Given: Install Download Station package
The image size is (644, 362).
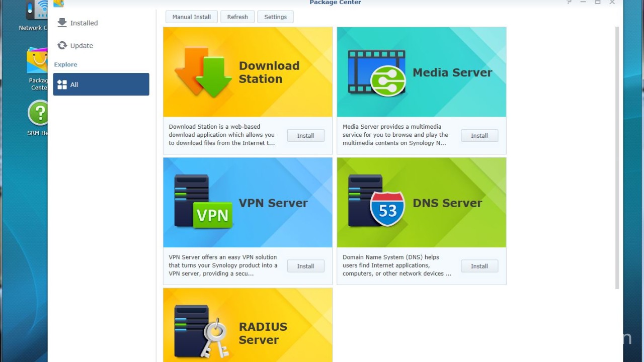Looking at the screenshot, I should 305,136.
